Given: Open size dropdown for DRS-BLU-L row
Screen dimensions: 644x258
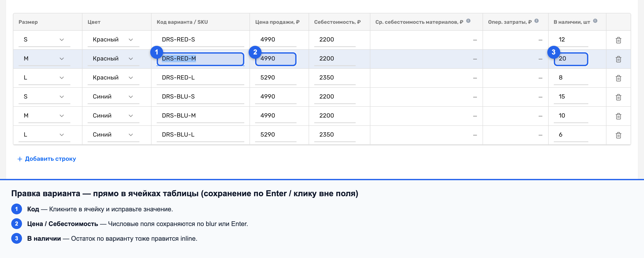Looking at the screenshot, I should [x=44, y=135].
